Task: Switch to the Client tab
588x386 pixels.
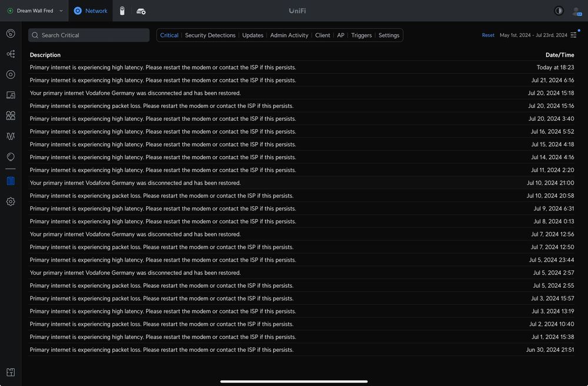Action: click(x=323, y=35)
